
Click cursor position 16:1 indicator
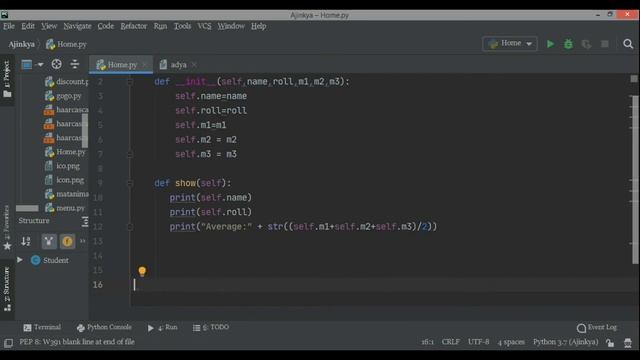tap(427, 342)
